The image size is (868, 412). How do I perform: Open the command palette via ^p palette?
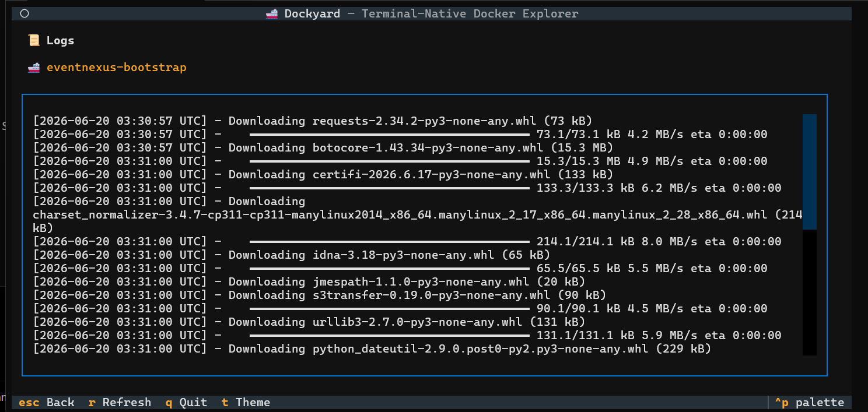tap(809, 402)
